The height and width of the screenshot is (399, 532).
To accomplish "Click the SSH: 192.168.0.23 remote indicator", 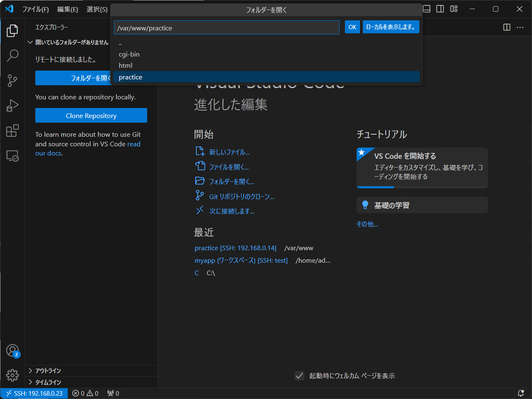I will 34,393.
